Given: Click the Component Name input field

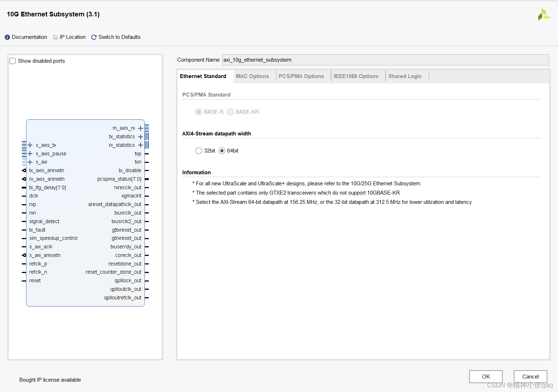Looking at the screenshot, I should click(x=385, y=60).
